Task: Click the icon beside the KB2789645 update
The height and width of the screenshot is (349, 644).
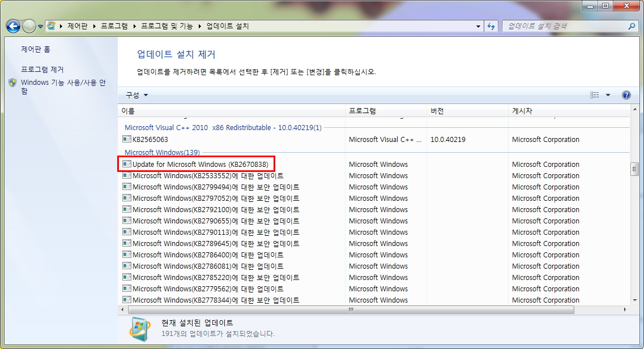Action: click(x=127, y=243)
